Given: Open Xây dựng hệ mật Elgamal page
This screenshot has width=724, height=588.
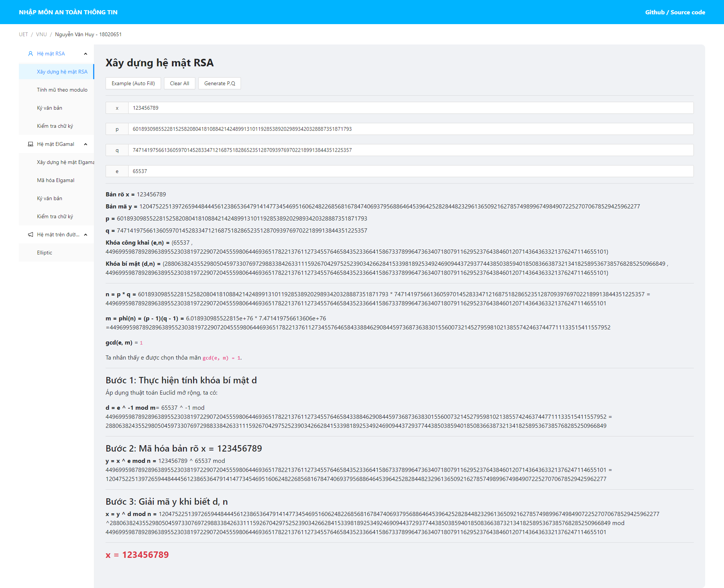Looking at the screenshot, I should point(65,162).
